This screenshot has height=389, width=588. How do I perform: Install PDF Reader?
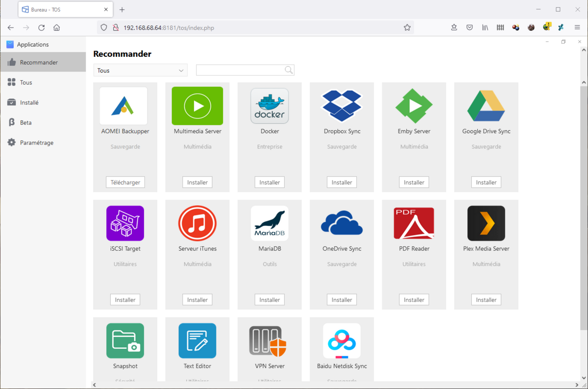coord(414,300)
